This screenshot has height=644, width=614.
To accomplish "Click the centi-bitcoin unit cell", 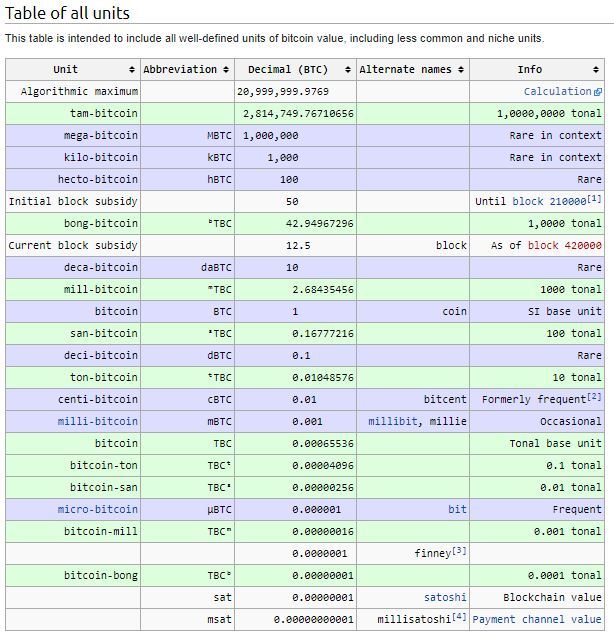I will tap(73, 399).
